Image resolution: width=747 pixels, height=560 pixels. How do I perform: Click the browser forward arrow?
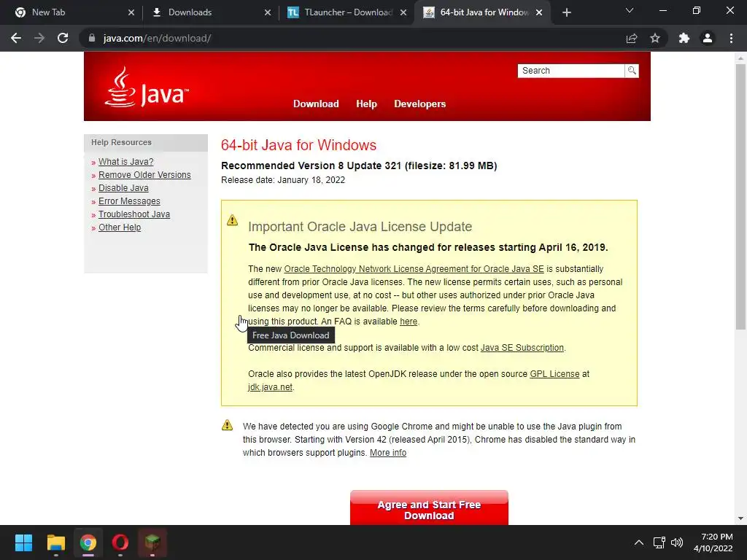pyautogui.click(x=39, y=38)
